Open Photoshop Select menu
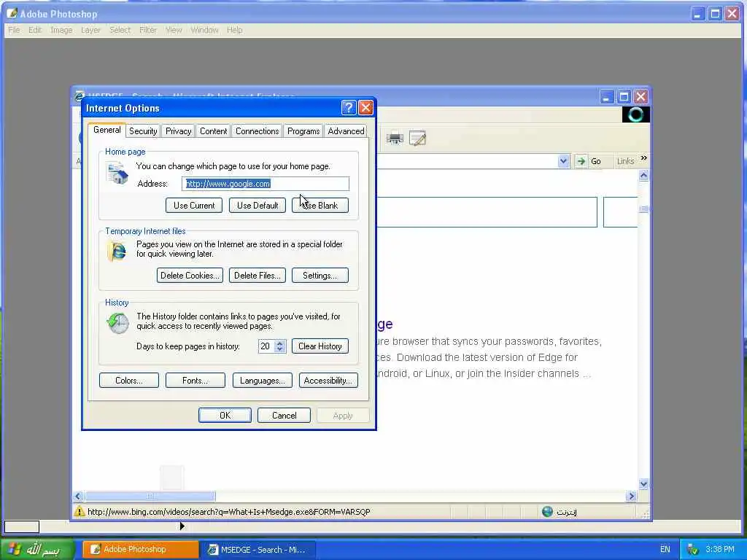The height and width of the screenshot is (560, 747). [x=120, y=30]
